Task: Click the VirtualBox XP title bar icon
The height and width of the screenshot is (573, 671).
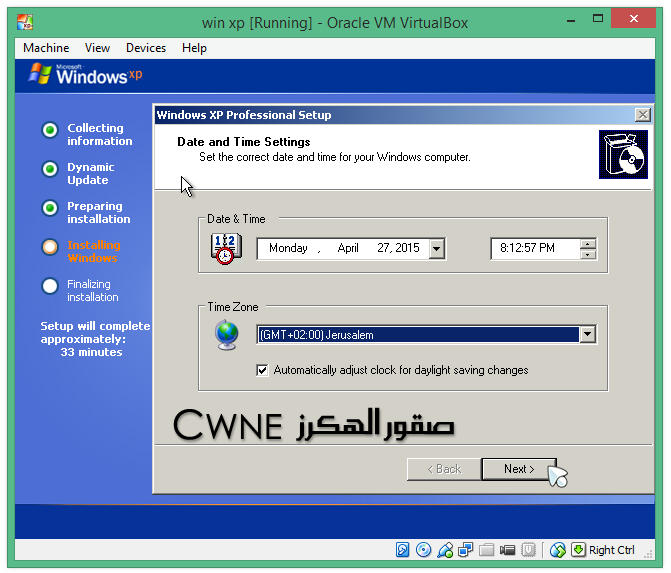Action: [24, 22]
